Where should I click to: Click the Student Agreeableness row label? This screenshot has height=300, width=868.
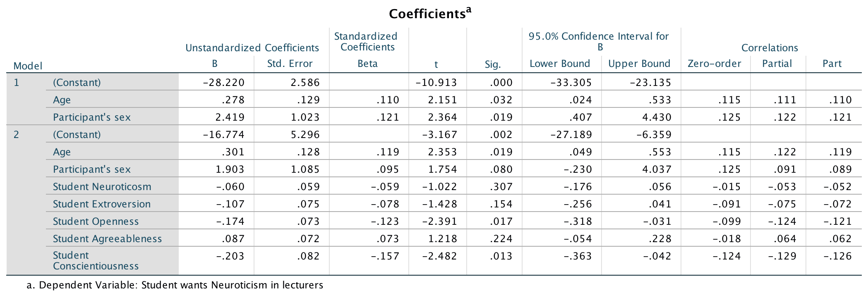point(107,239)
